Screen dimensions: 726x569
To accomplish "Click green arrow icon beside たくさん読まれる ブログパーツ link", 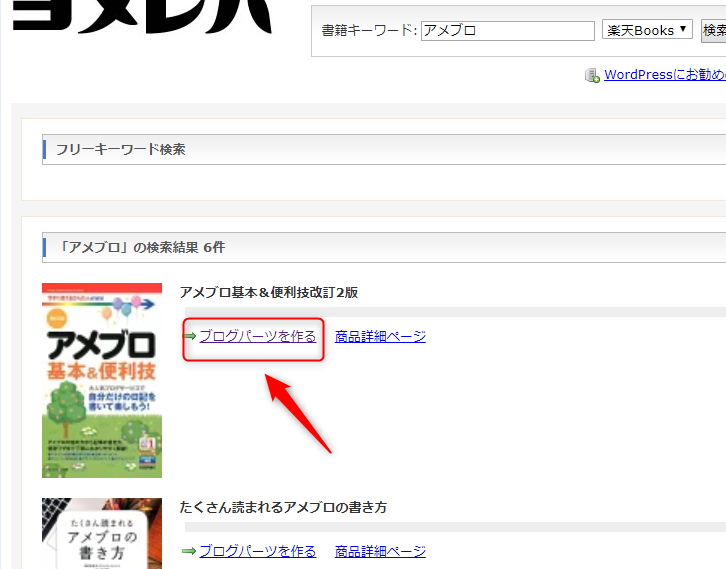I will (189, 551).
